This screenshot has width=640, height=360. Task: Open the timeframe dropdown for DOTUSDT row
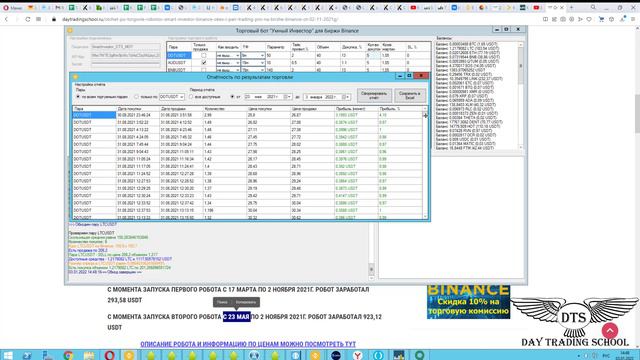tap(253, 55)
